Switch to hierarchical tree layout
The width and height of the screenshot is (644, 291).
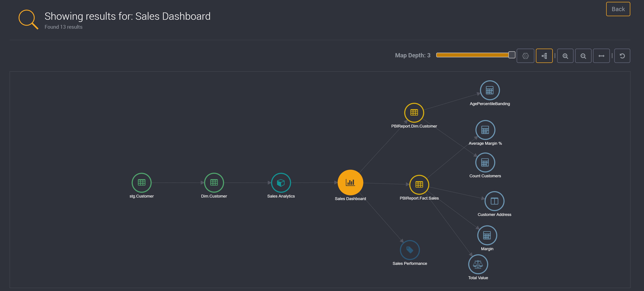(x=544, y=56)
